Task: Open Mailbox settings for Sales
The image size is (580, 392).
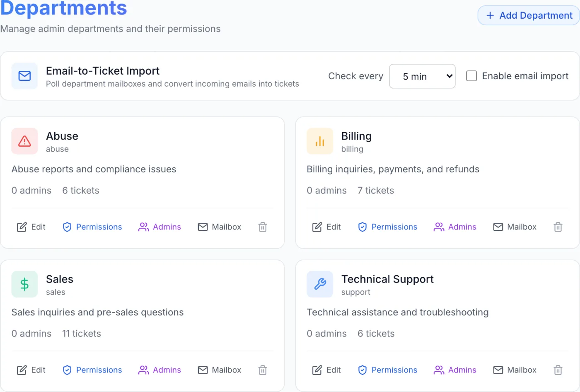Action: coord(220,370)
